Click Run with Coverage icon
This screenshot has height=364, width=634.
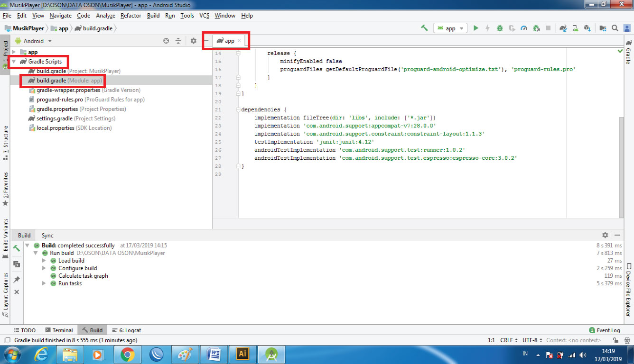pos(512,28)
